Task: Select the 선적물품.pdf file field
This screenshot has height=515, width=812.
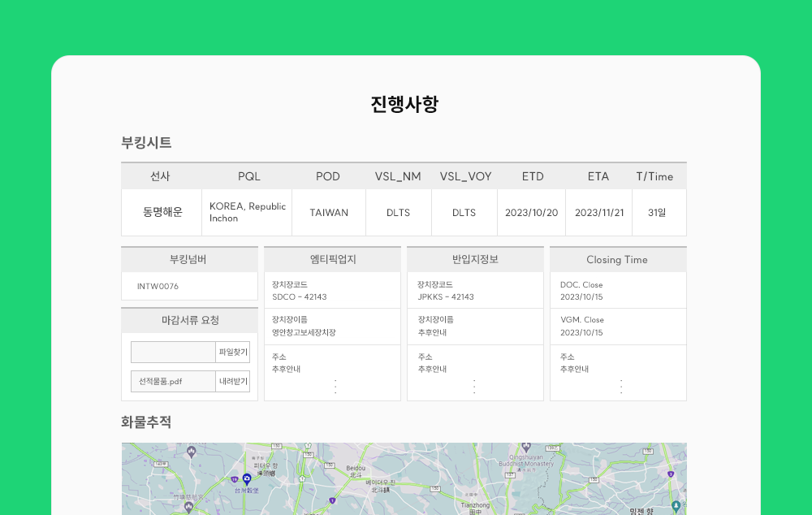Action: click(x=173, y=381)
